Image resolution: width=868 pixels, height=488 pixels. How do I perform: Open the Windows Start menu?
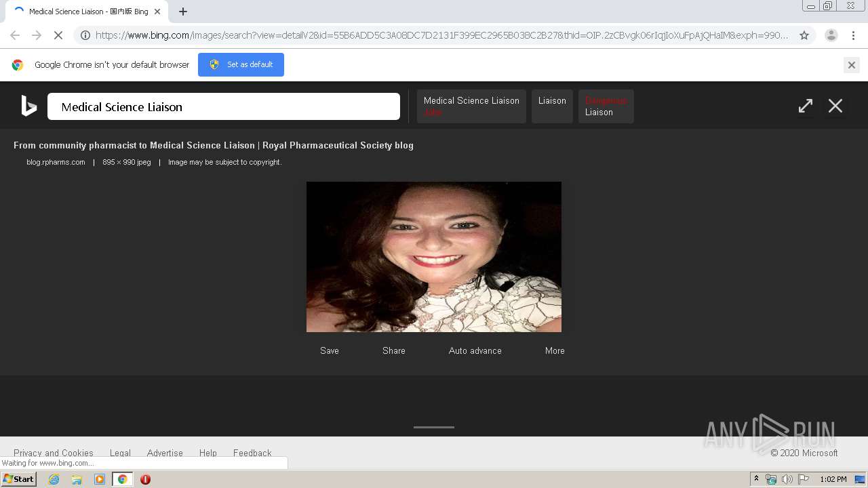(19, 479)
